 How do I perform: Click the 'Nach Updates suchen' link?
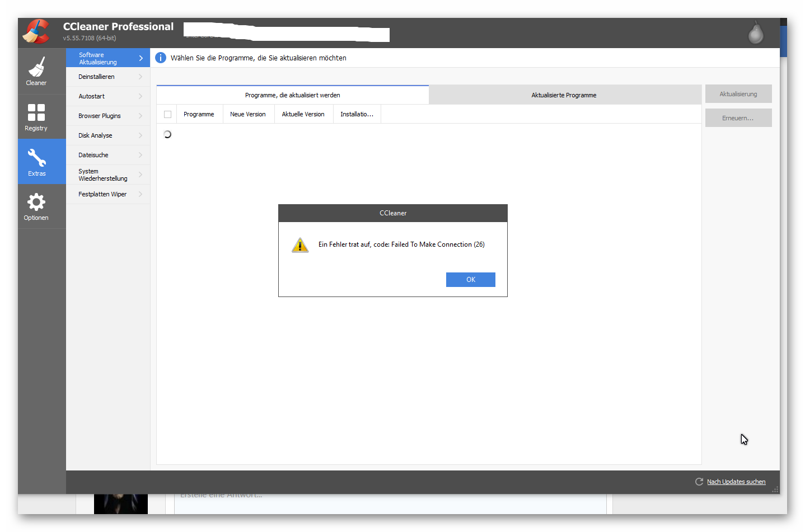(736, 482)
